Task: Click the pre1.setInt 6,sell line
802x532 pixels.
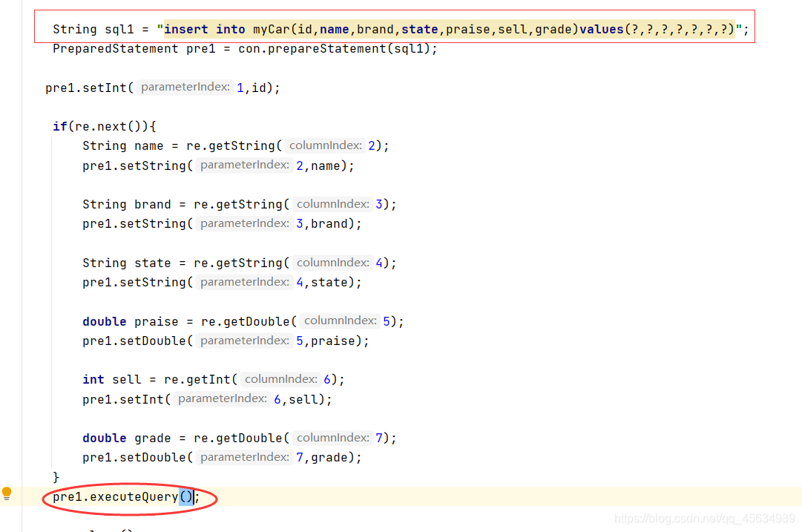Action: click(x=207, y=398)
